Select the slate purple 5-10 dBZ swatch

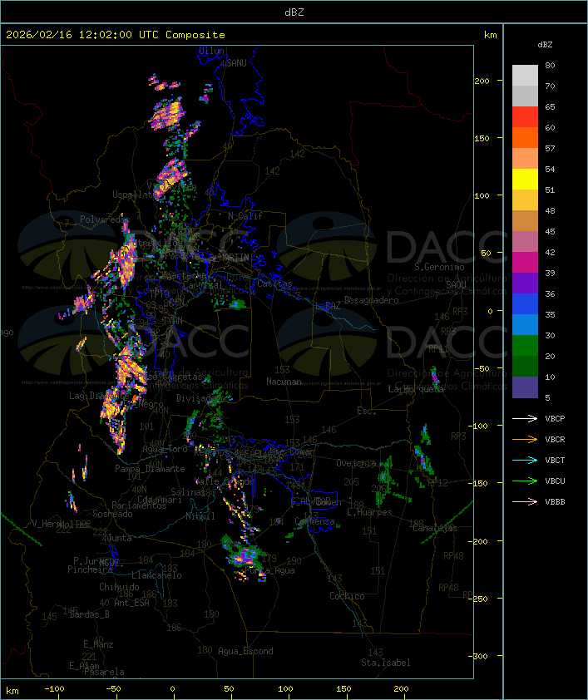click(x=525, y=387)
